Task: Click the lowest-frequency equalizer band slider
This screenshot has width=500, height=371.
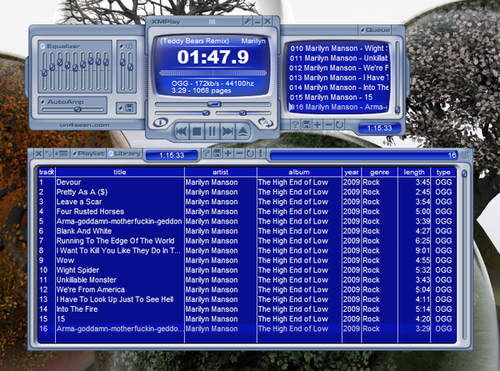Action: (45, 71)
